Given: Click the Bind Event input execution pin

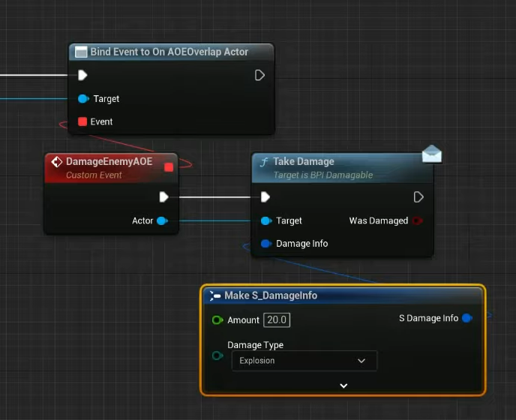Looking at the screenshot, I should (x=83, y=75).
